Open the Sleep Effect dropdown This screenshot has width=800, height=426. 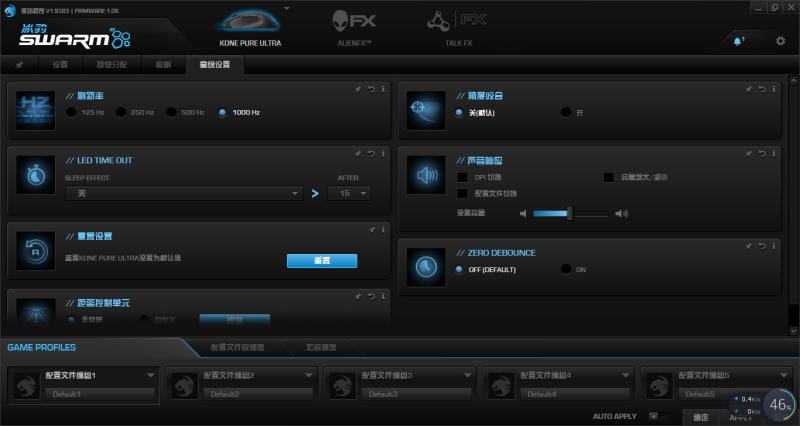point(184,193)
